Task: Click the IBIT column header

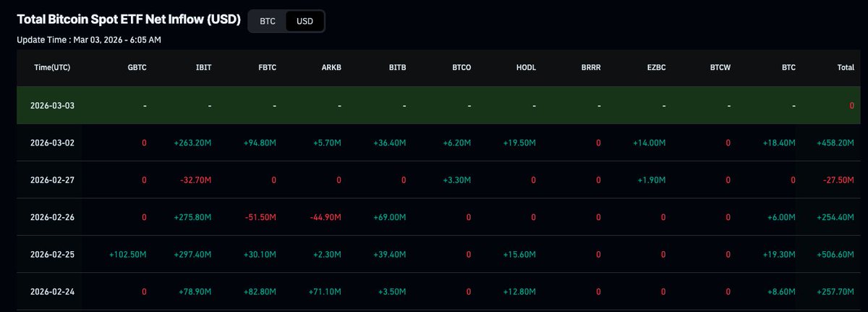Action: point(203,67)
